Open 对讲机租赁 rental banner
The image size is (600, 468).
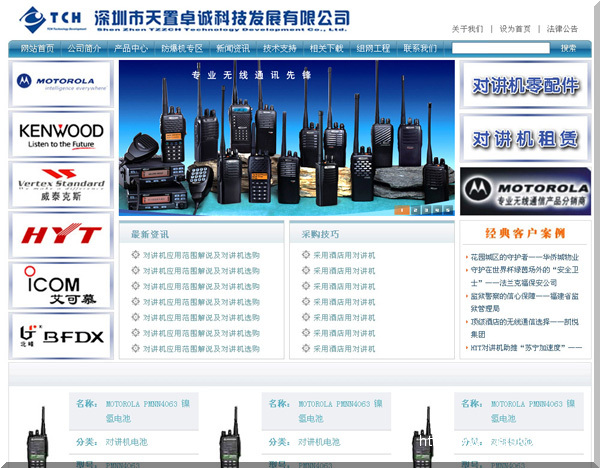[x=525, y=138]
